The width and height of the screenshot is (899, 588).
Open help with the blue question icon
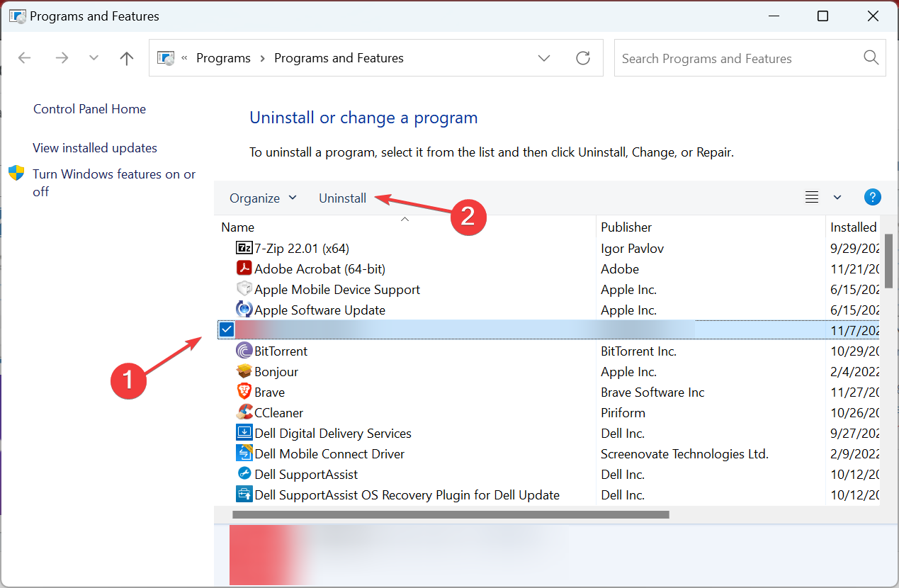(873, 198)
